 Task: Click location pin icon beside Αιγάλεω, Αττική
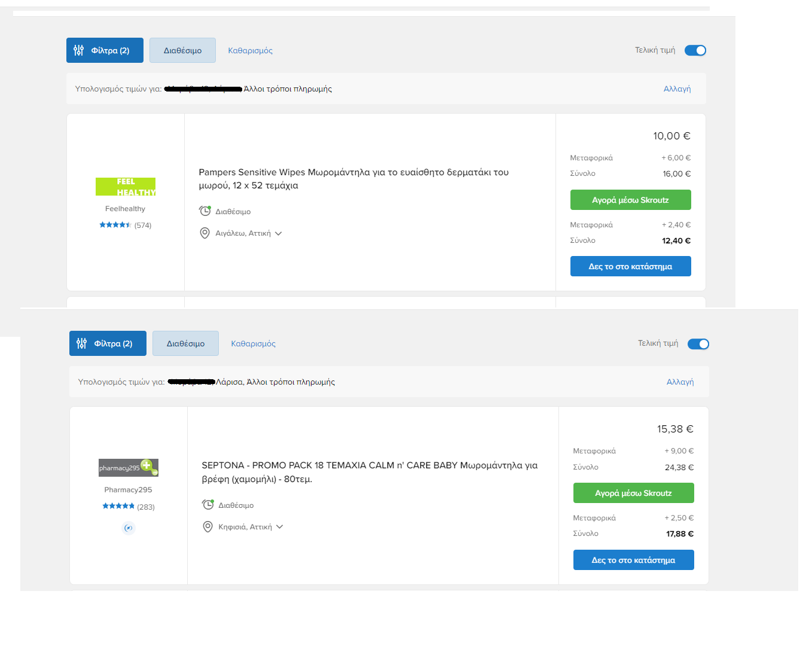[204, 233]
